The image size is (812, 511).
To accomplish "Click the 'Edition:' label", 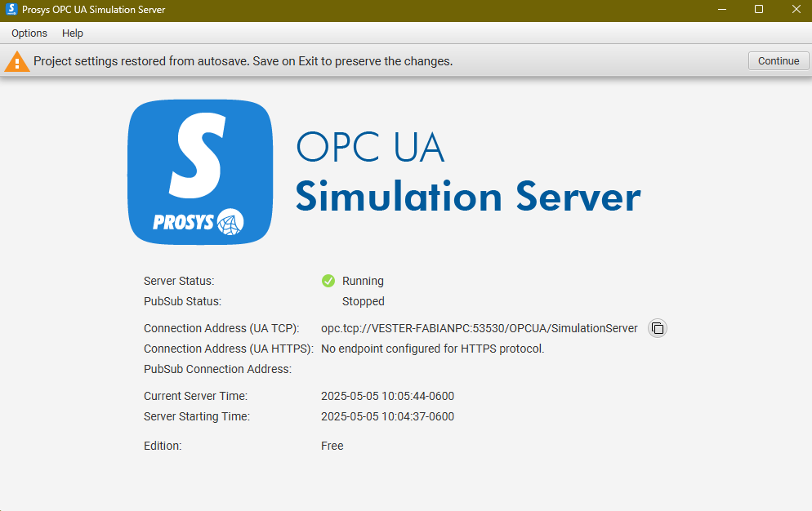I will (163, 446).
